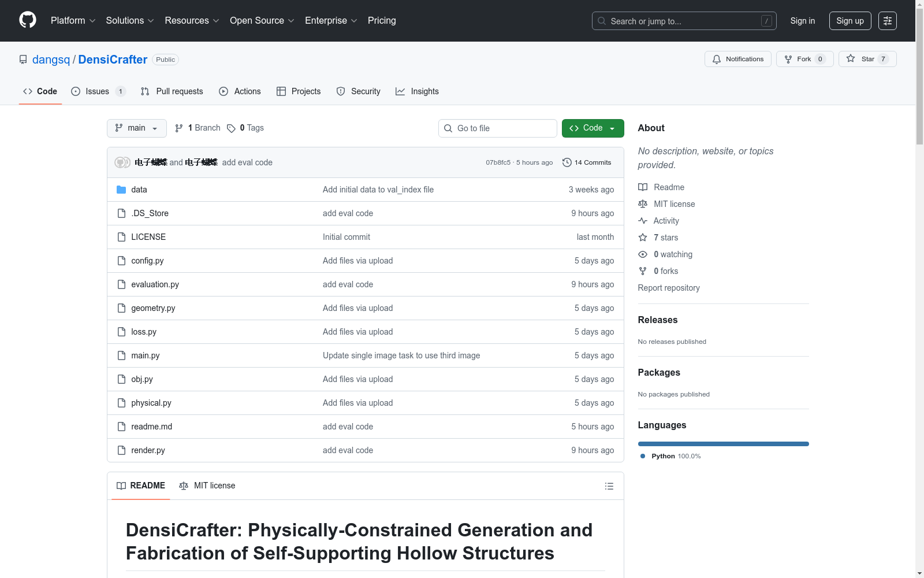Viewport: 924px width, 578px height.
Task: Expand the Resources menu
Action: click(x=192, y=21)
